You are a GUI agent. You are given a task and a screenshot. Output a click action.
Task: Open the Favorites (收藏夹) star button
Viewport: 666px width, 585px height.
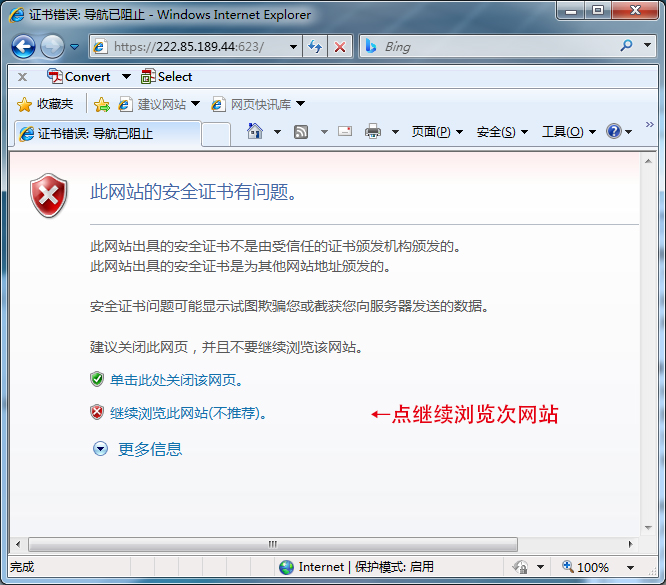pos(45,104)
